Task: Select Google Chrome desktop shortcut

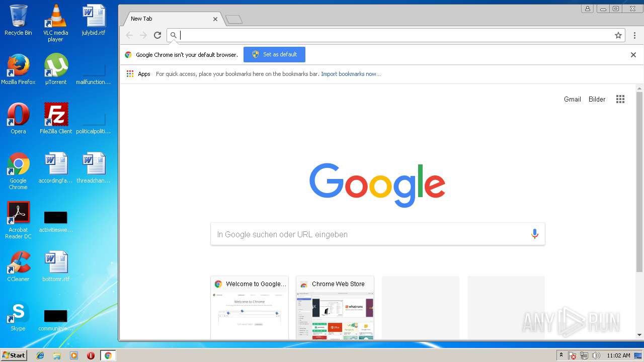Action: coord(18,171)
